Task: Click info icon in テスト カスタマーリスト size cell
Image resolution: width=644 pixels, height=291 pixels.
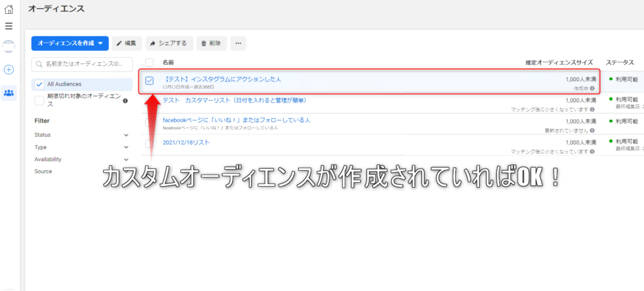Action: (592, 109)
